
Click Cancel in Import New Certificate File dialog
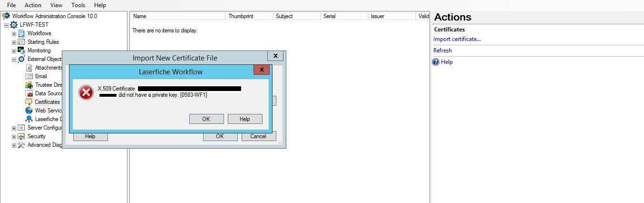coord(258,136)
